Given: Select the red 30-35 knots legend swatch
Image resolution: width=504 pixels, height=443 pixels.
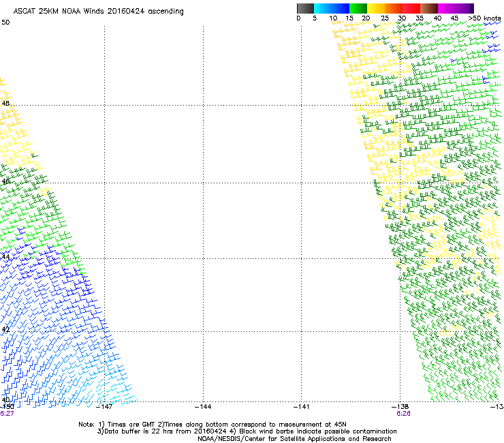Looking at the screenshot, I should 411,8.
